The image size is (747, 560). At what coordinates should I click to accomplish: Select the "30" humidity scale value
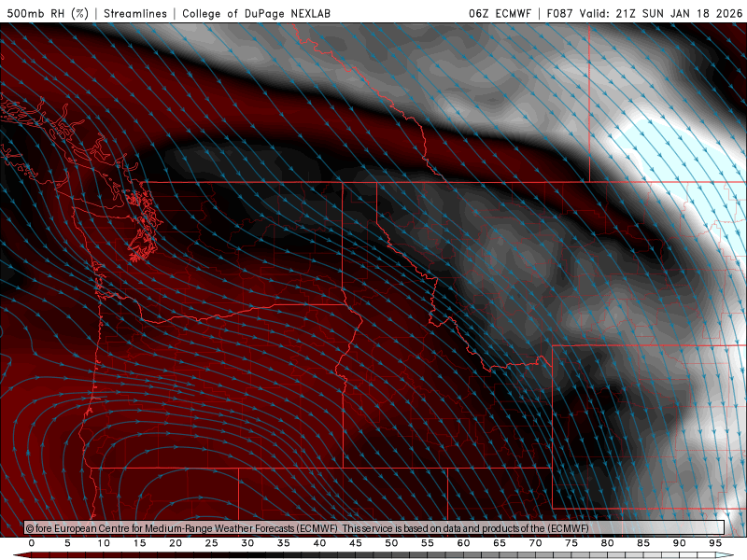coord(247,543)
